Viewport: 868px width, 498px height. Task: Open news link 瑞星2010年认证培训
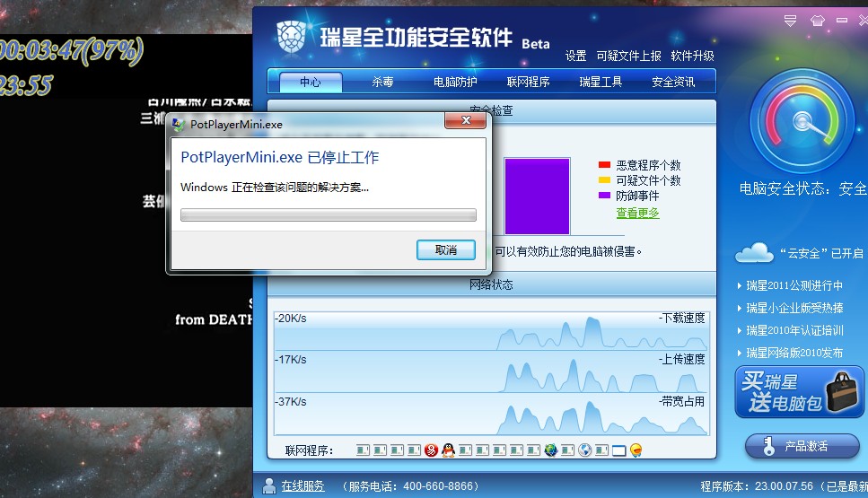pyautogui.click(x=794, y=330)
